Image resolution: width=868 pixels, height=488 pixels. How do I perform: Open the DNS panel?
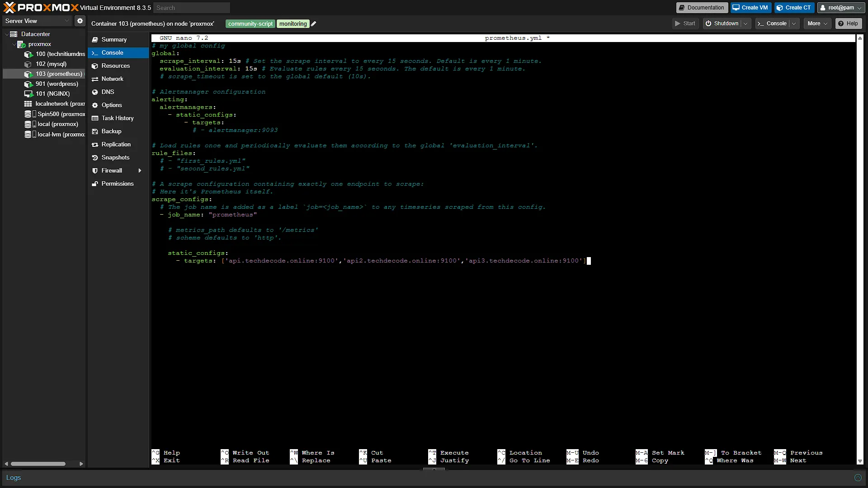click(x=118, y=92)
